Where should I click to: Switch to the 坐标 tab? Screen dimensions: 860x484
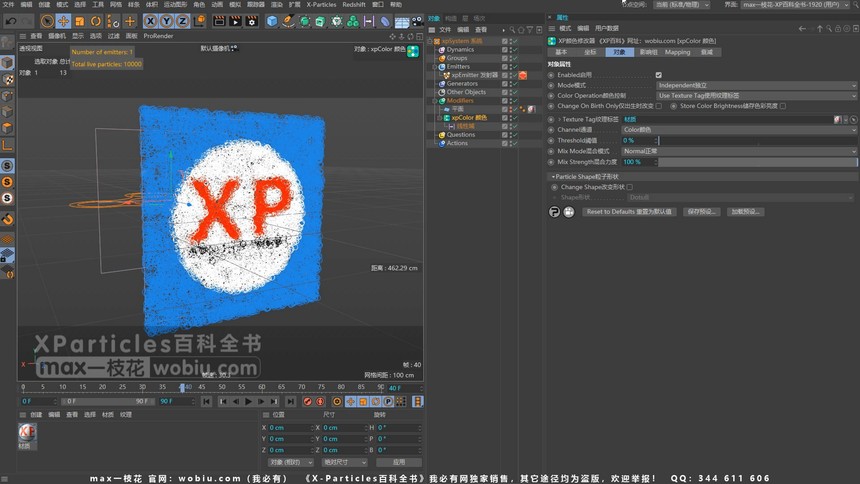click(590, 52)
